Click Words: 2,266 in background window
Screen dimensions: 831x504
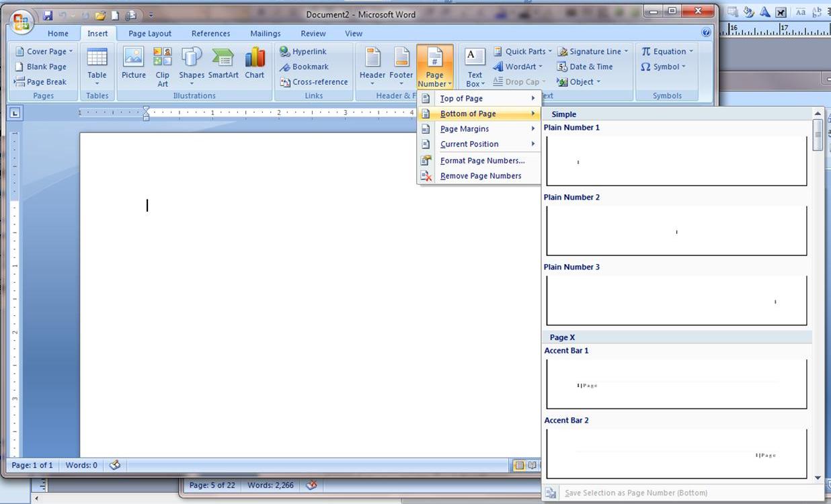(270, 485)
